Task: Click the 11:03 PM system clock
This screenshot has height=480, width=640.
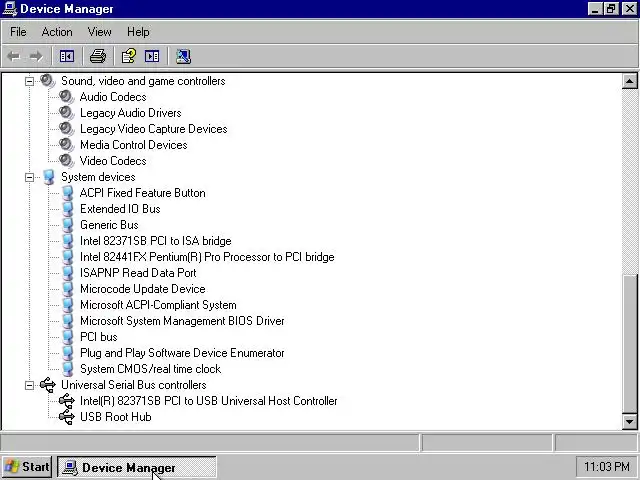Action: tap(607, 467)
